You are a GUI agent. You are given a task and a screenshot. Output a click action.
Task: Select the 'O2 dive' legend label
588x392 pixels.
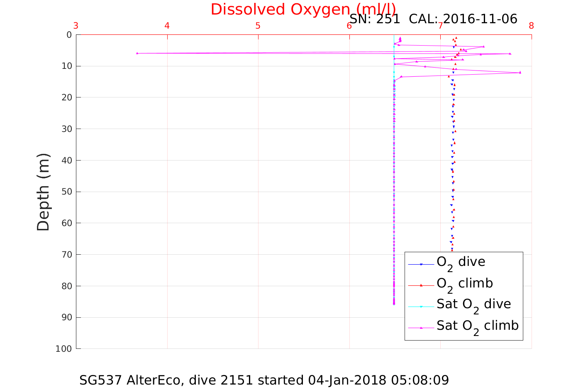461,262
